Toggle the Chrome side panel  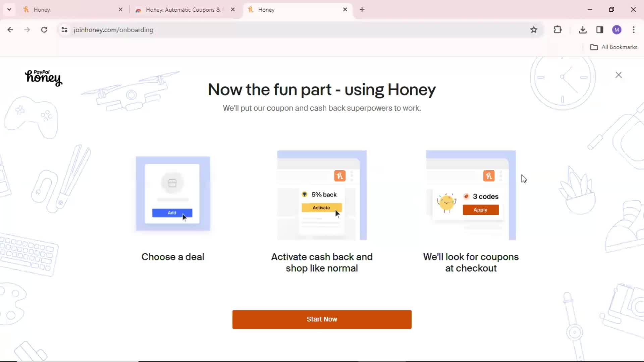600,30
